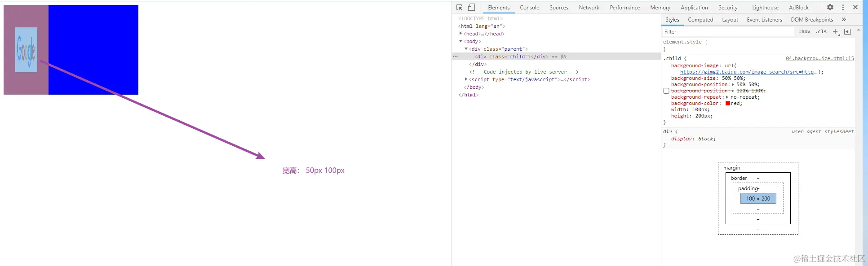Image resolution: width=868 pixels, height=266 pixels.
Task: Expand struck-out background-position 100% shorthand
Action: pyautogui.click(x=733, y=91)
